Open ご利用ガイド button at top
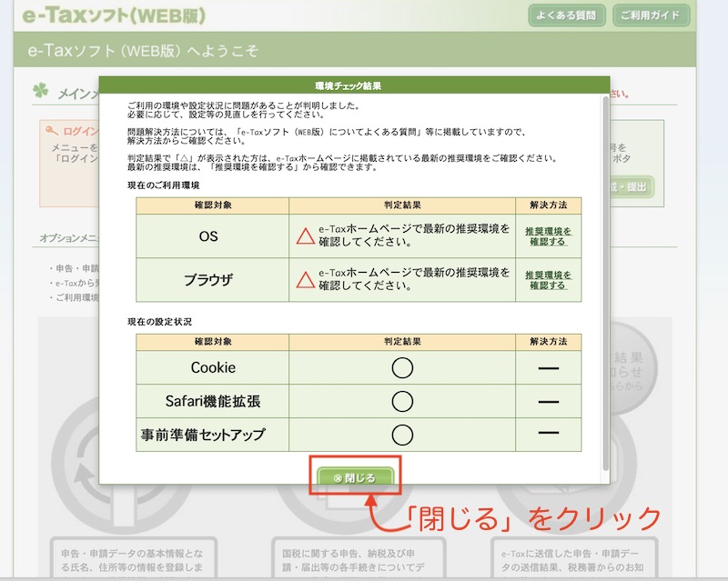Screen dimensions: 728x581 [x=651, y=15]
